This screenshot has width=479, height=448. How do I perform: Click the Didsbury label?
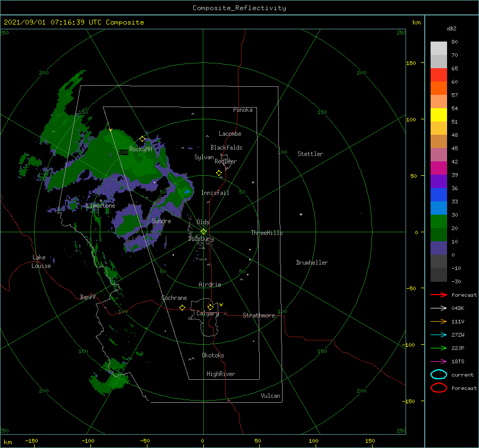click(201, 239)
